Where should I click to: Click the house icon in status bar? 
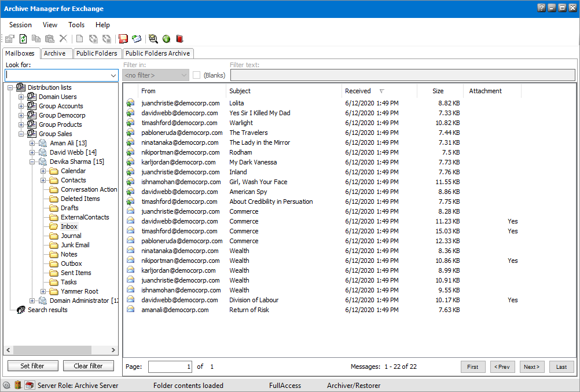30,385
